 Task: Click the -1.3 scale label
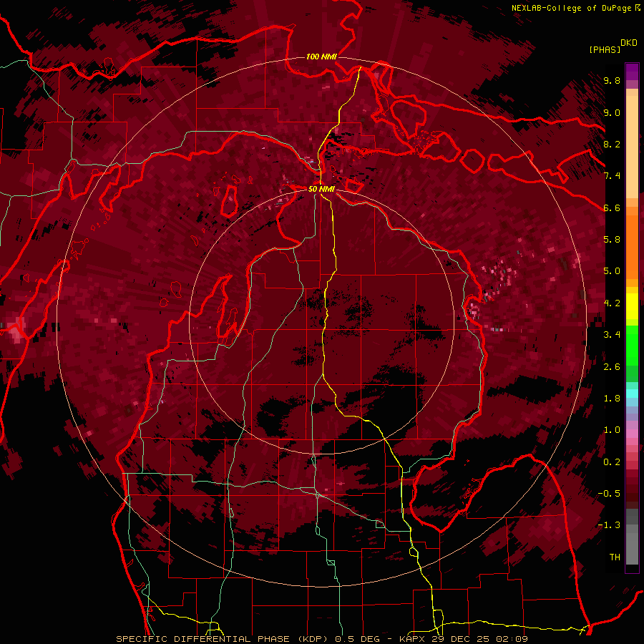tap(609, 525)
